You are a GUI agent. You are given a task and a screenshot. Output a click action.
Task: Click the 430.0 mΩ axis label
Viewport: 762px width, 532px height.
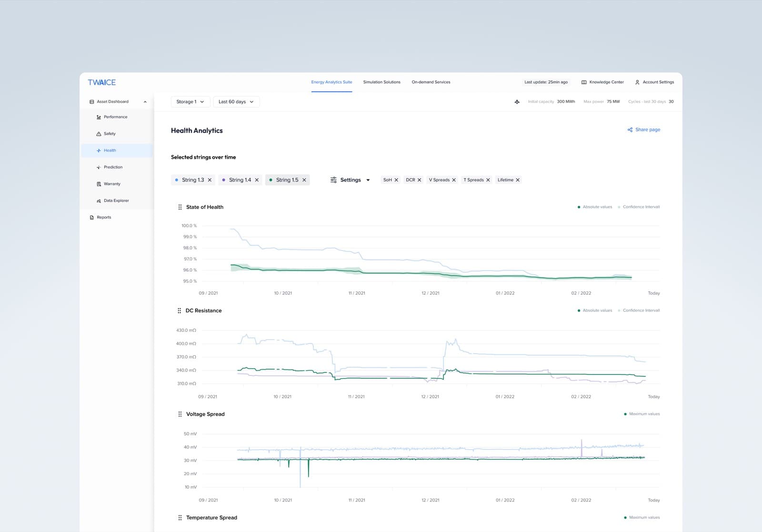pyautogui.click(x=186, y=330)
